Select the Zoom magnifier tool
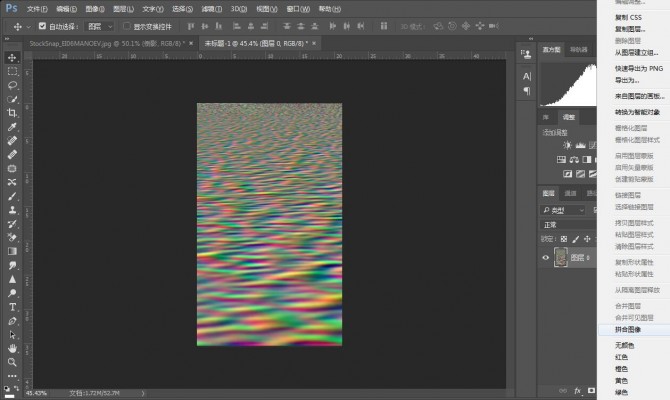 pos(12,362)
